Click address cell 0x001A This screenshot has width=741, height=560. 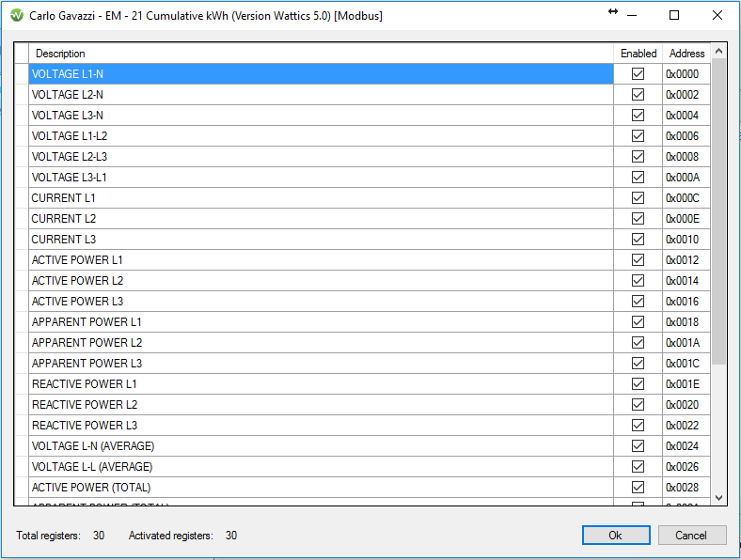pyautogui.click(x=686, y=342)
